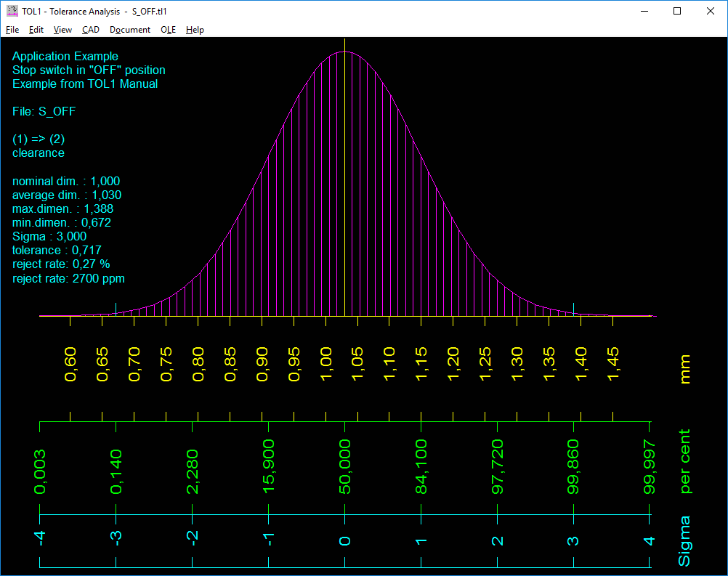Click the 0 mark on Sigma axis
Viewport: 728px width, 576px height.
[x=345, y=540]
